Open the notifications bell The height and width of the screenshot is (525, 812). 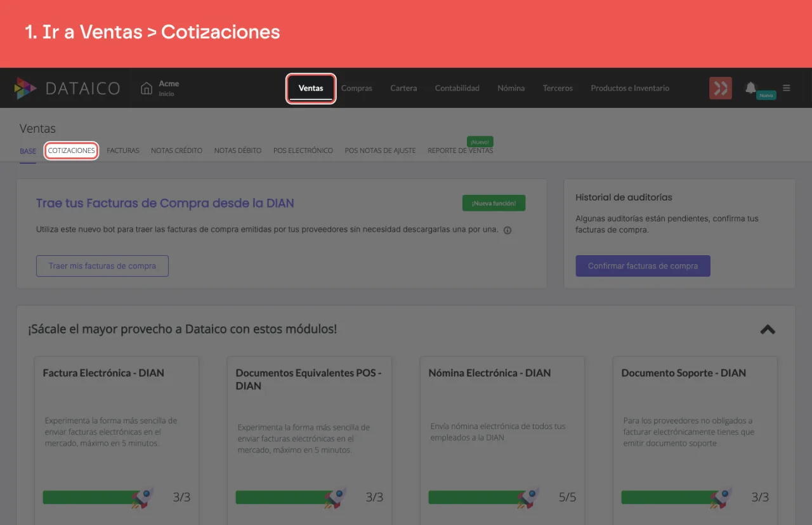[750, 88]
